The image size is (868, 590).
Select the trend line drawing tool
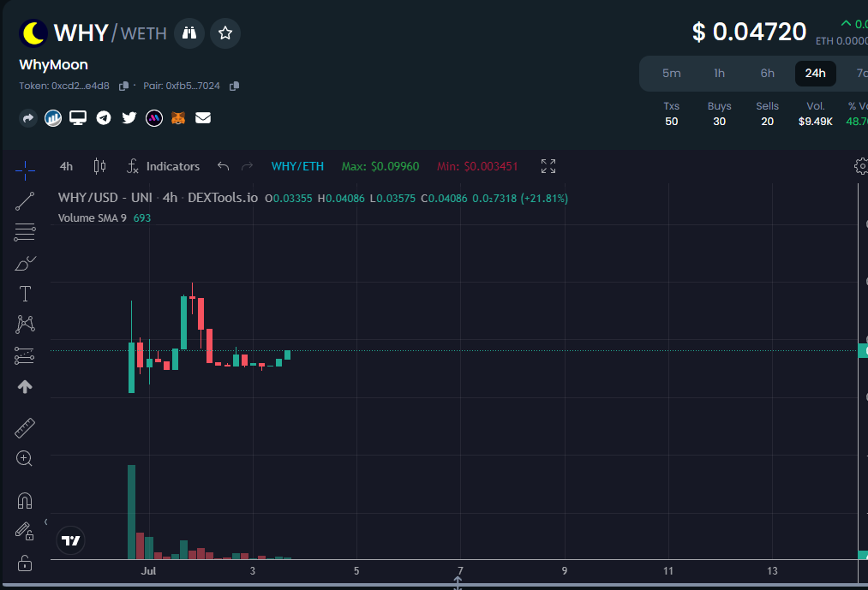point(25,201)
